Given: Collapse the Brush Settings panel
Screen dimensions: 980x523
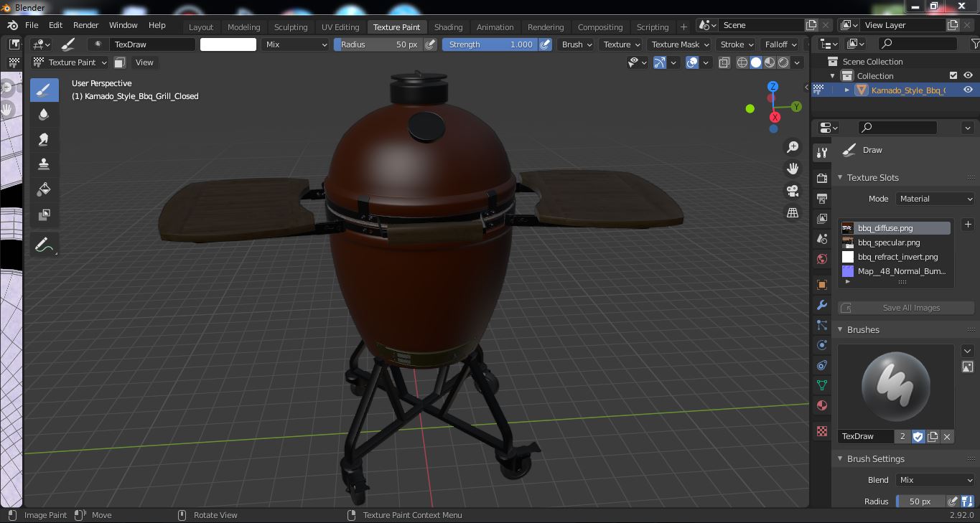Looking at the screenshot, I should (841, 459).
